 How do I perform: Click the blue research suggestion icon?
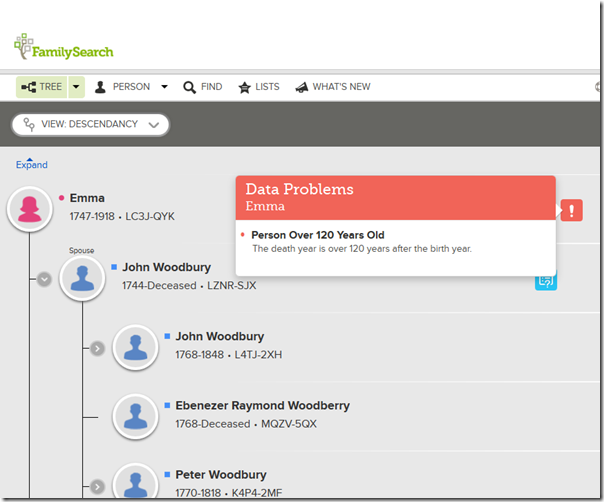pyautogui.click(x=546, y=281)
